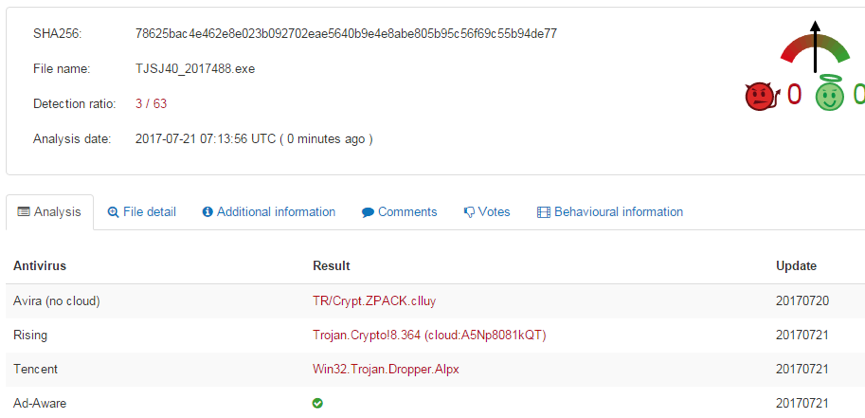Click update date in the Tencent row
Viewport: 865px width, 418px height.
coord(802,369)
